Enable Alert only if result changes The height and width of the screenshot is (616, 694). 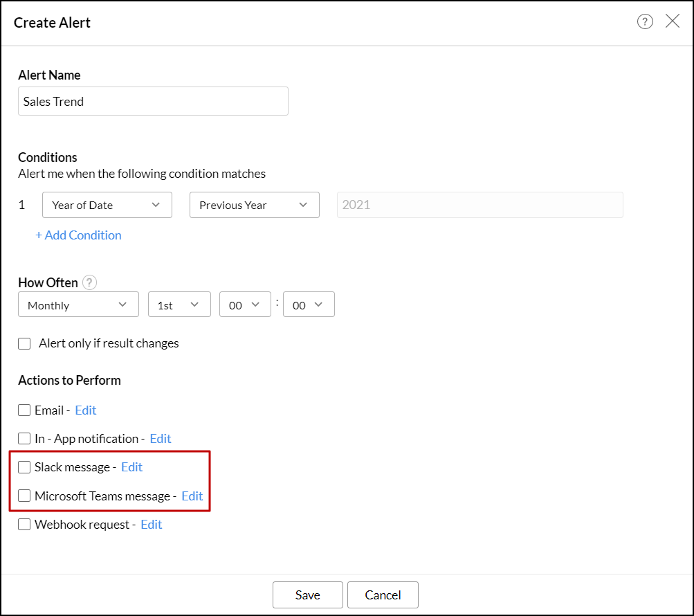pyautogui.click(x=25, y=343)
